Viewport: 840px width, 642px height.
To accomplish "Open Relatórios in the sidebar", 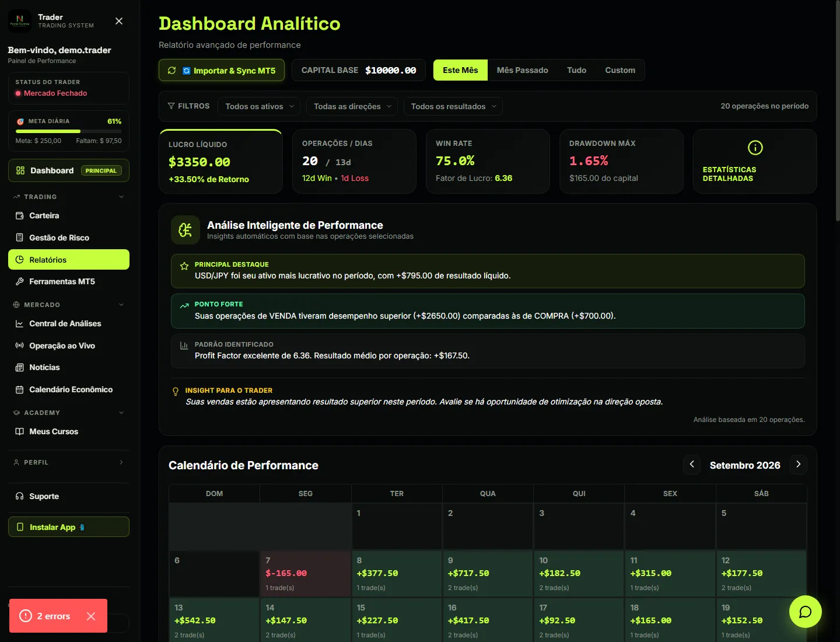I will (x=69, y=260).
